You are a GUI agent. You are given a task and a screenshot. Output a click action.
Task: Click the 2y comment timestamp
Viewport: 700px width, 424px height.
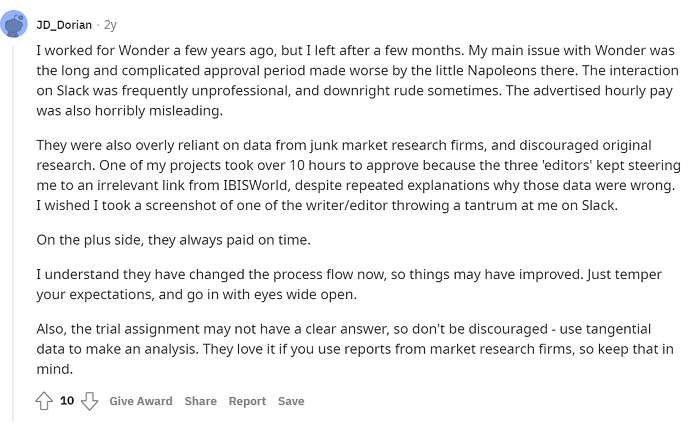(x=110, y=25)
